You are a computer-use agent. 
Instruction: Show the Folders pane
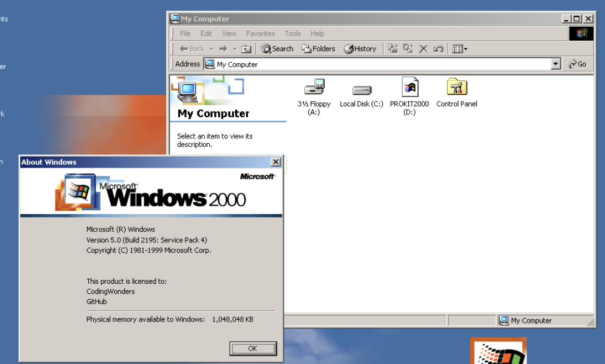pyautogui.click(x=318, y=49)
